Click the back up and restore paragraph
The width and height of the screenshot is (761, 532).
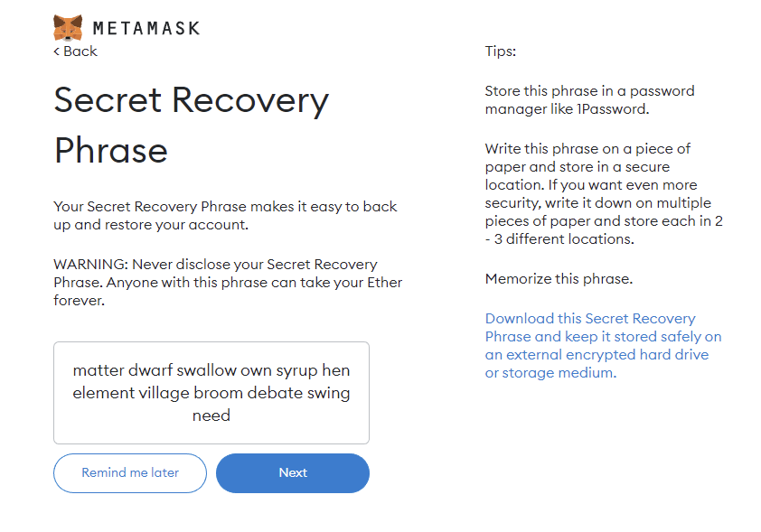(225, 215)
